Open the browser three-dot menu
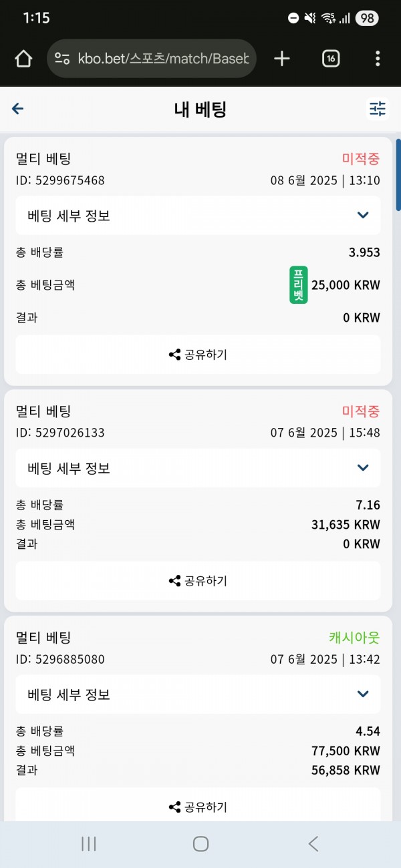The image size is (401, 868). click(x=378, y=59)
